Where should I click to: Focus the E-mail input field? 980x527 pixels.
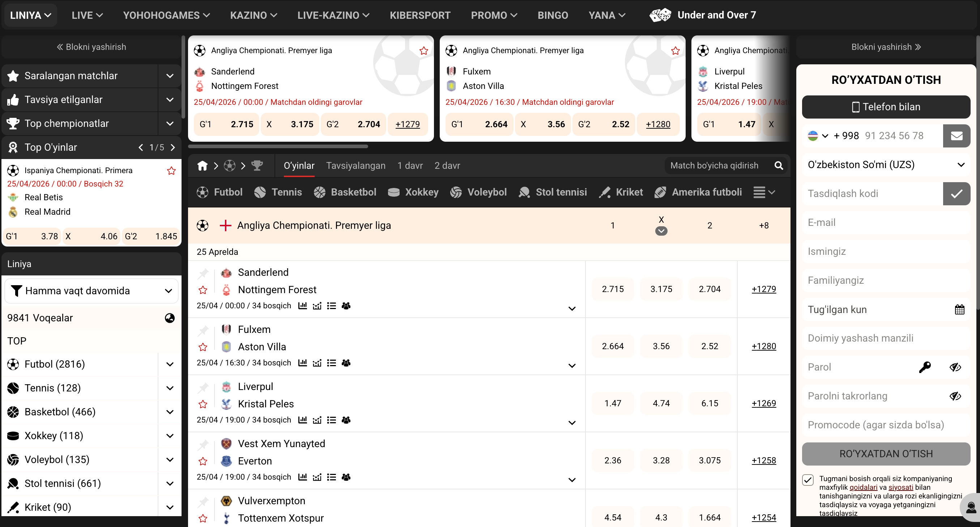(x=886, y=222)
